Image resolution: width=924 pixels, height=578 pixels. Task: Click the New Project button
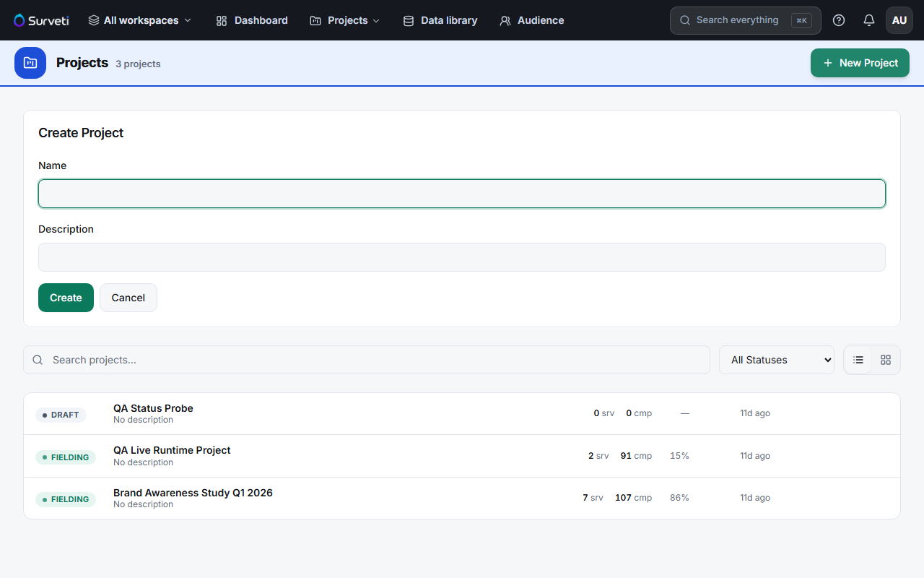[860, 63]
